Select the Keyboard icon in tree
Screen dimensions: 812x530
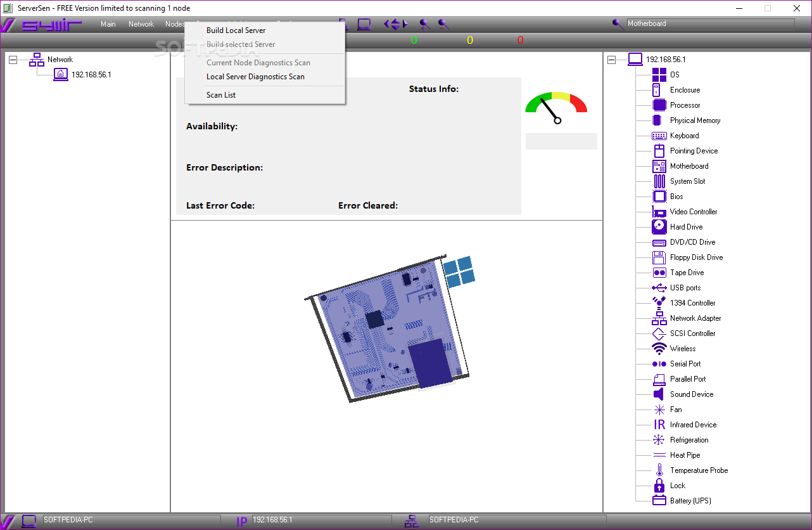pyautogui.click(x=659, y=136)
